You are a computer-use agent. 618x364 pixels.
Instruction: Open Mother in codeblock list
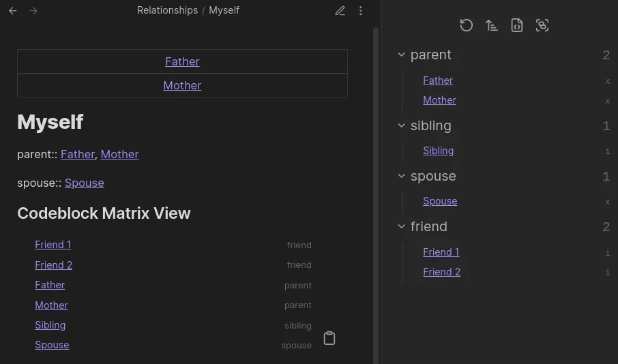tap(51, 305)
